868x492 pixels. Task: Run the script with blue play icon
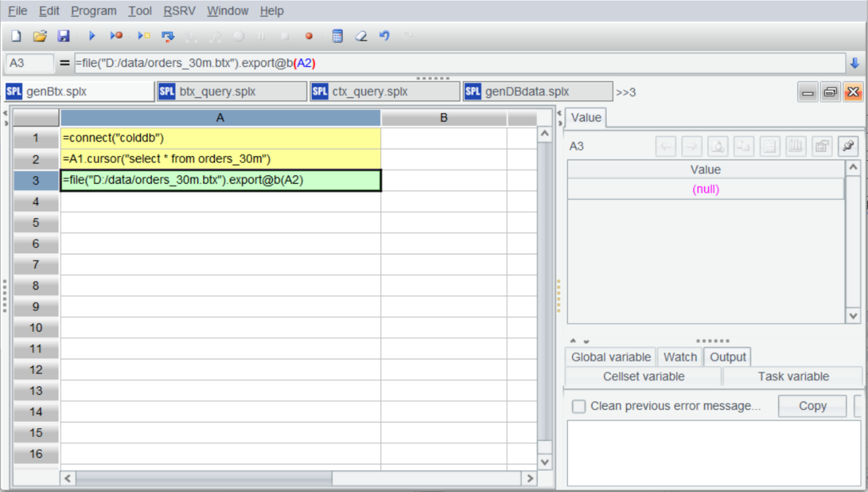(92, 36)
